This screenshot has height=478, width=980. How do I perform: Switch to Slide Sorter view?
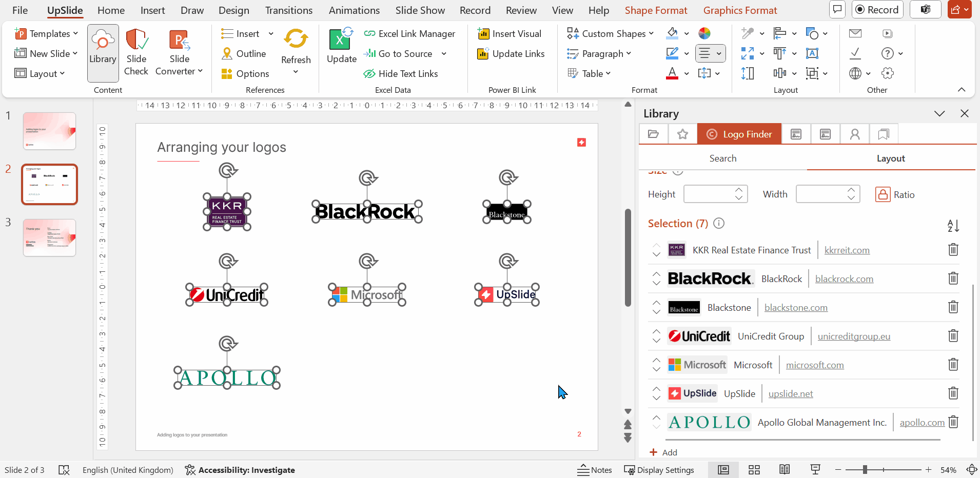click(x=754, y=470)
